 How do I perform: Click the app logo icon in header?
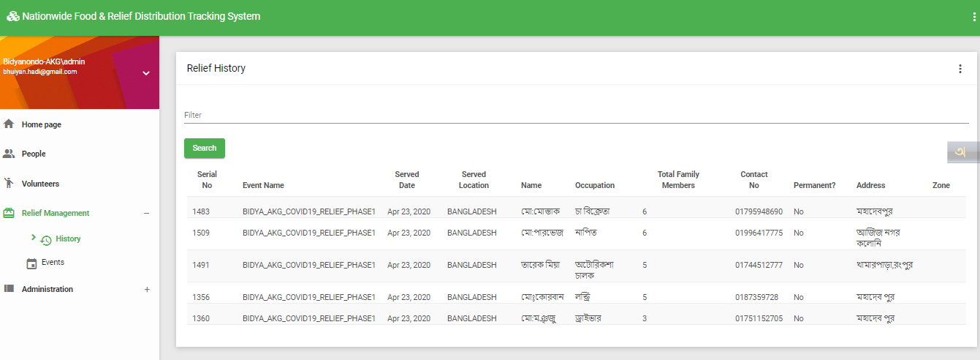pyautogui.click(x=12, y=16)
